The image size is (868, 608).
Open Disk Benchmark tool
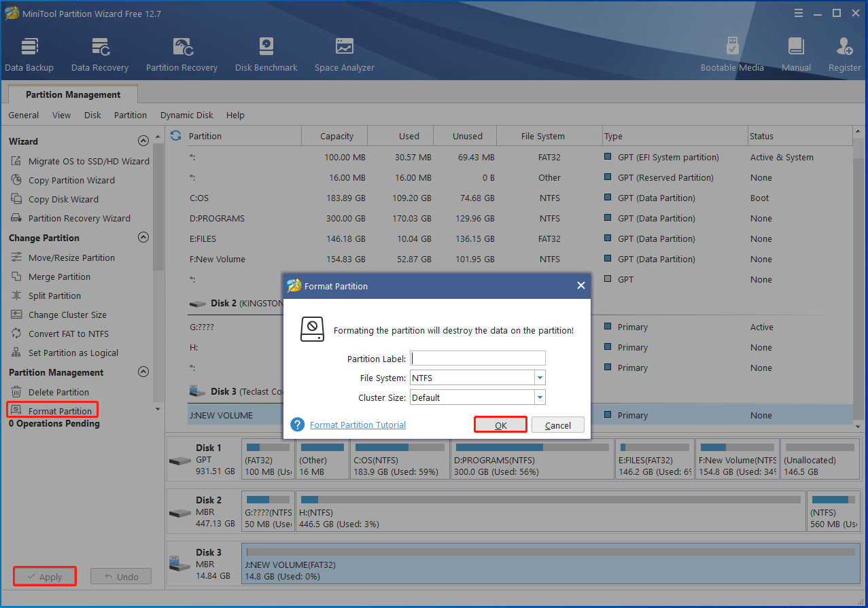click(266, 55)
